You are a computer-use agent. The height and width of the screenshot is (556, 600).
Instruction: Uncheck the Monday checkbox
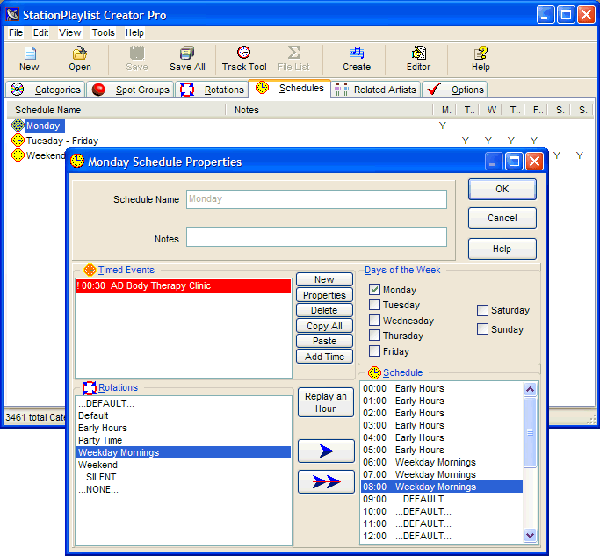tap(375, 290)
